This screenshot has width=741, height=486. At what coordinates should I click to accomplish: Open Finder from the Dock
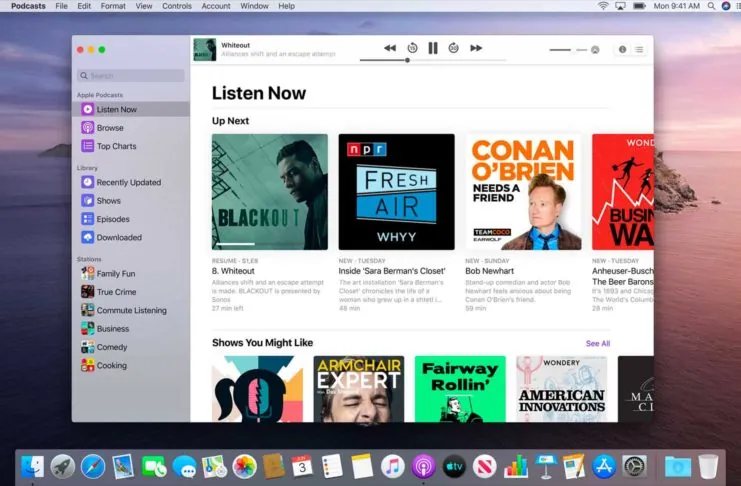33,467
